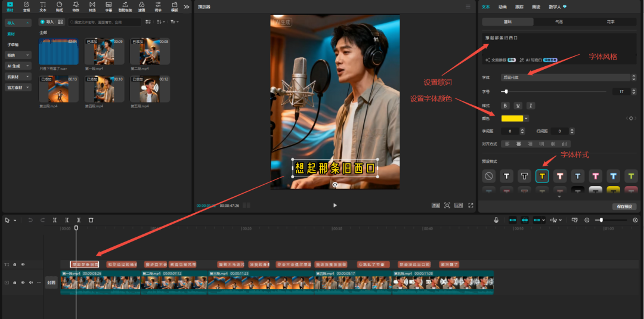
Task: Click the microphone record voiceover icon
Action: coord(496,220)
